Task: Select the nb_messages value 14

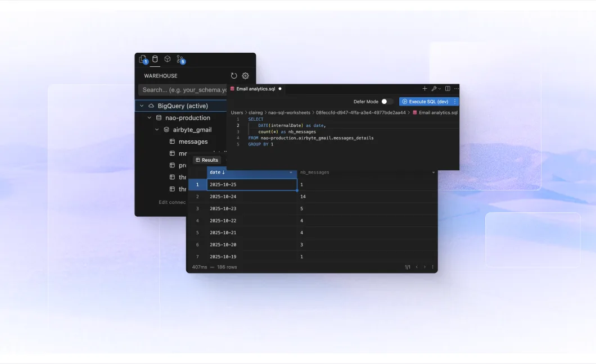Action: pyautogui.click(x=303, y=197)
